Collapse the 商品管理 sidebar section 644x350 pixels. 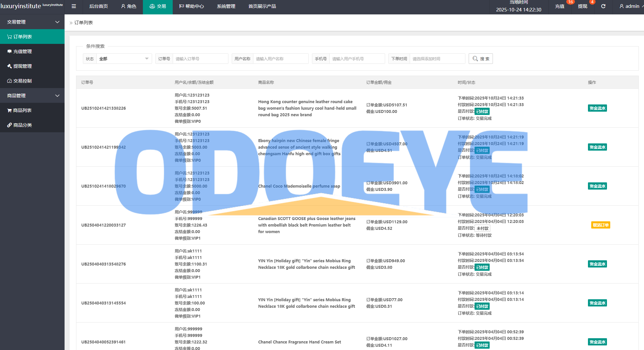(x=57, y=96)
